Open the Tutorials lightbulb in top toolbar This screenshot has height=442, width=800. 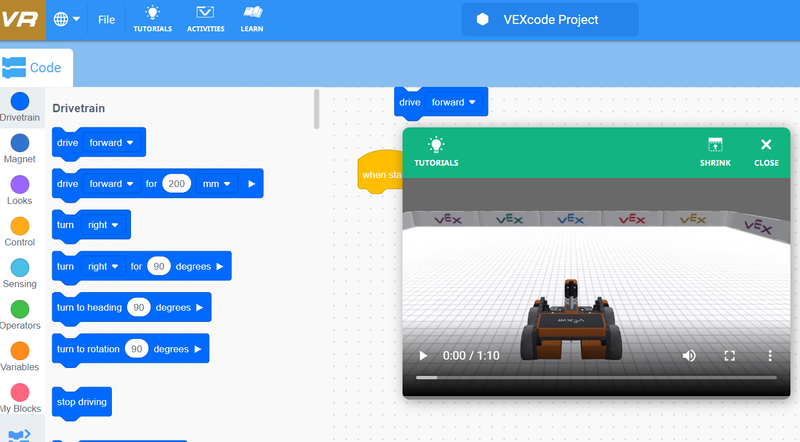[152, 19]
